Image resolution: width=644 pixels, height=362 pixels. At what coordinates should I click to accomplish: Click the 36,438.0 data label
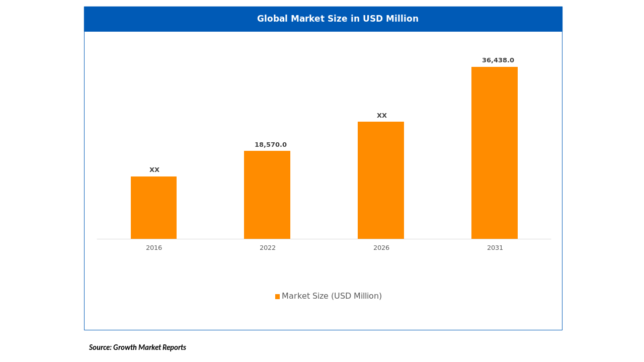498,60
